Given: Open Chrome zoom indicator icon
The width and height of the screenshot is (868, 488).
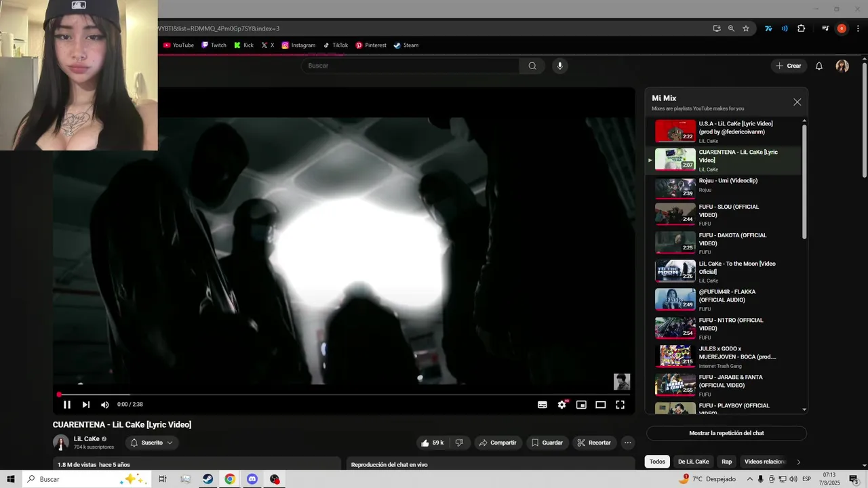Looking at the screenshot, I should click(731, 28).
